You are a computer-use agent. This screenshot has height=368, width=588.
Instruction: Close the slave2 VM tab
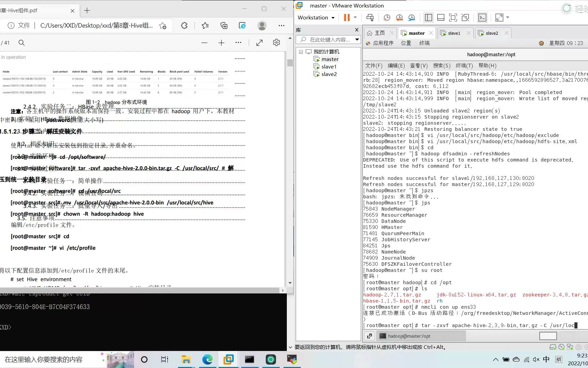506,33
